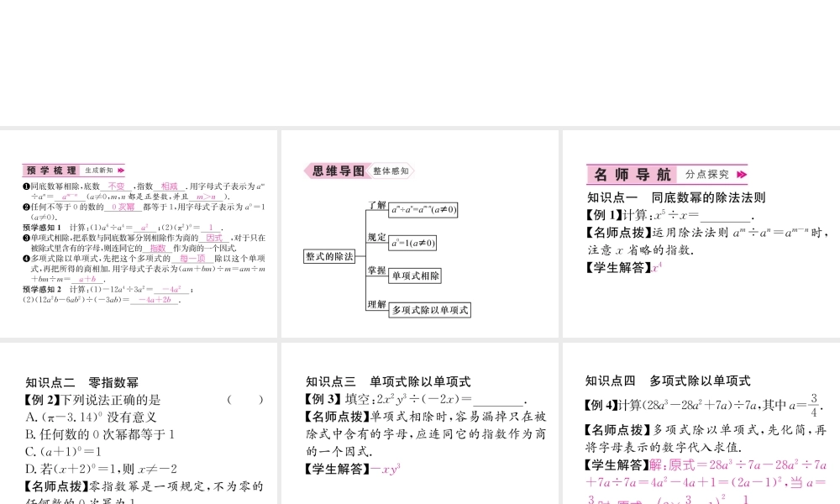This screenshot has width=840, height=504.
Task: Click the pink answer 0次幂 in 预学梳理
Action: pos(123,207)
